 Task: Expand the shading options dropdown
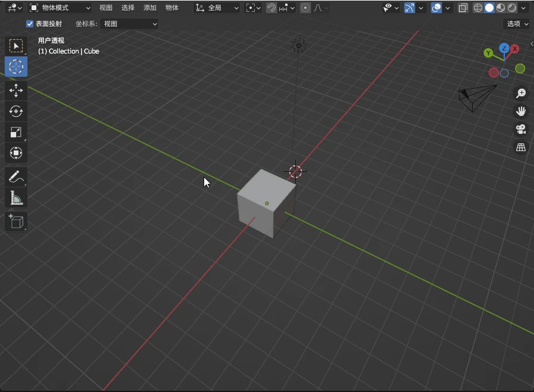(x=523, y=8)
